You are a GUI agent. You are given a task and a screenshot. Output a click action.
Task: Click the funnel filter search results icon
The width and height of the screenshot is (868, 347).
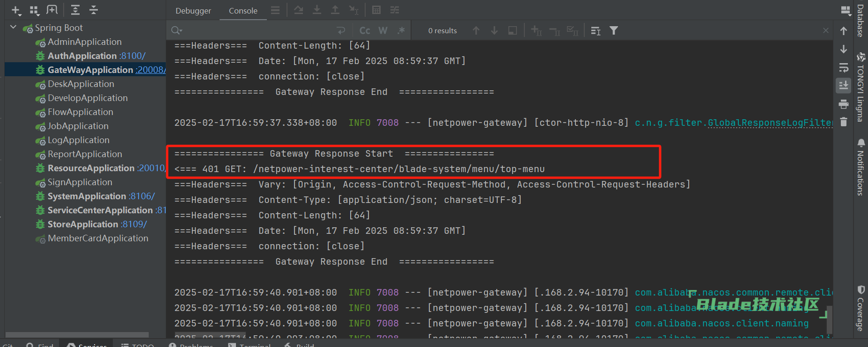click(x=614, y=30)
